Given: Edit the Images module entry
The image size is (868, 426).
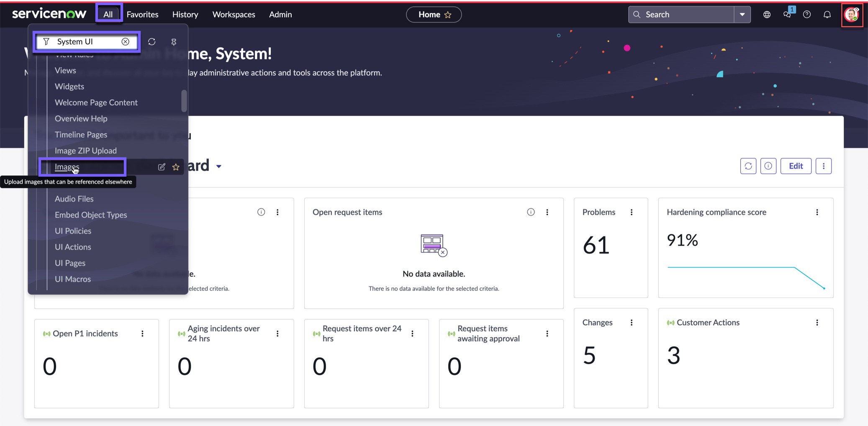Looking at the screenshot, I should pyautogui.click(x=162, y=167).
